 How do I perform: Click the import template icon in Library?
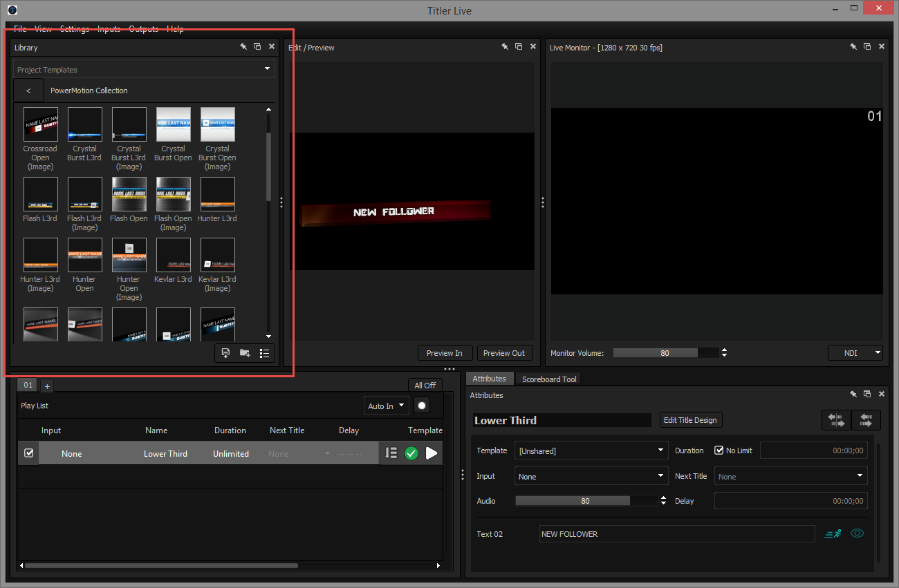pos(225,353)
